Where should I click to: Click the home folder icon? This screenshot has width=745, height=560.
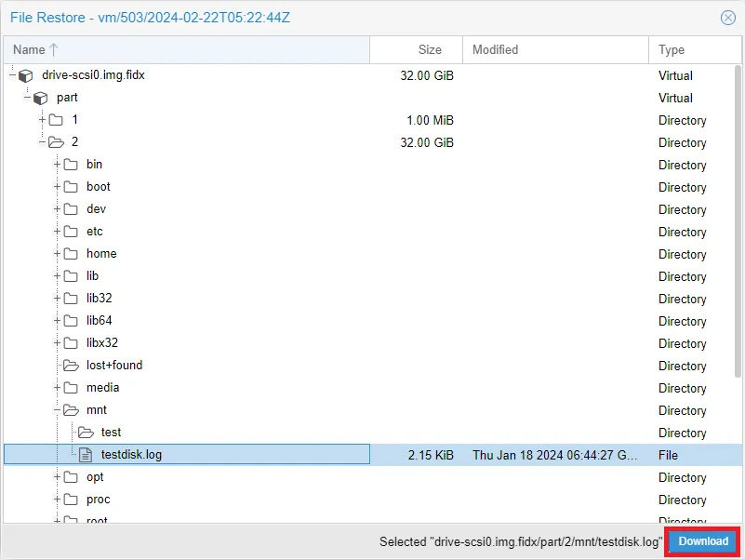(71, 254)
